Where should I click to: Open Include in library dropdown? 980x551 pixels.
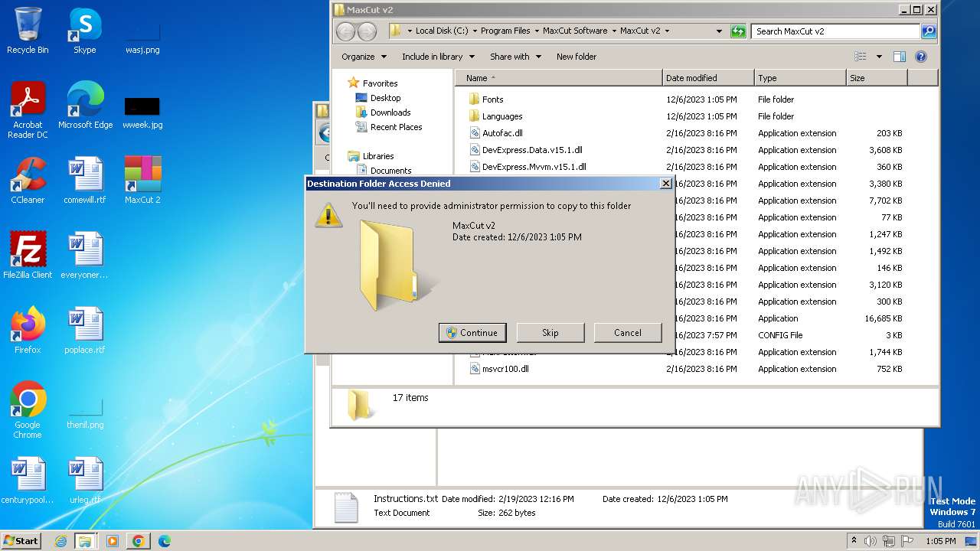point(438,57)
